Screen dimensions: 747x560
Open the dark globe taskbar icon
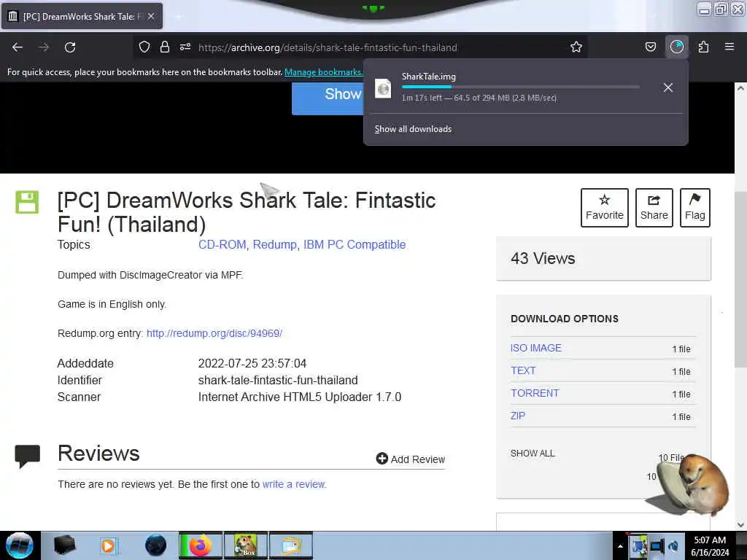[x=155, y=545]
